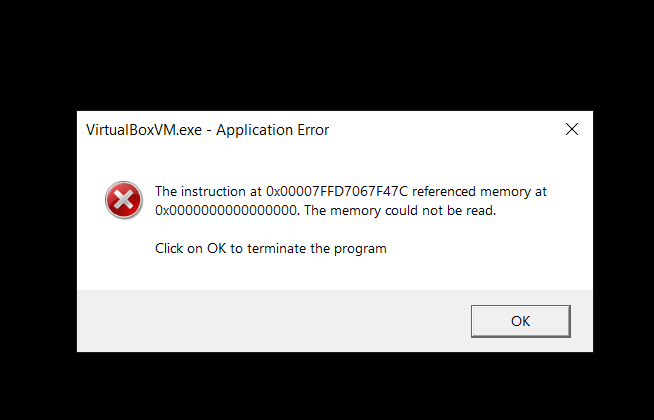Screen dimensions: 654x420
Task: Click the VirtualBoxVM.exe name in title bar
Action: click(x=132, y=130)
